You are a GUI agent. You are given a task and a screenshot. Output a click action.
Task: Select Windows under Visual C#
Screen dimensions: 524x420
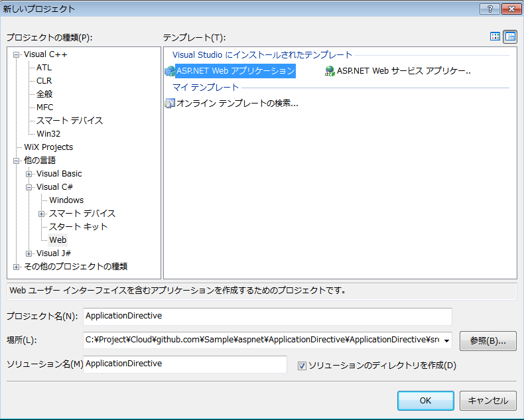[x=66, y=200]
